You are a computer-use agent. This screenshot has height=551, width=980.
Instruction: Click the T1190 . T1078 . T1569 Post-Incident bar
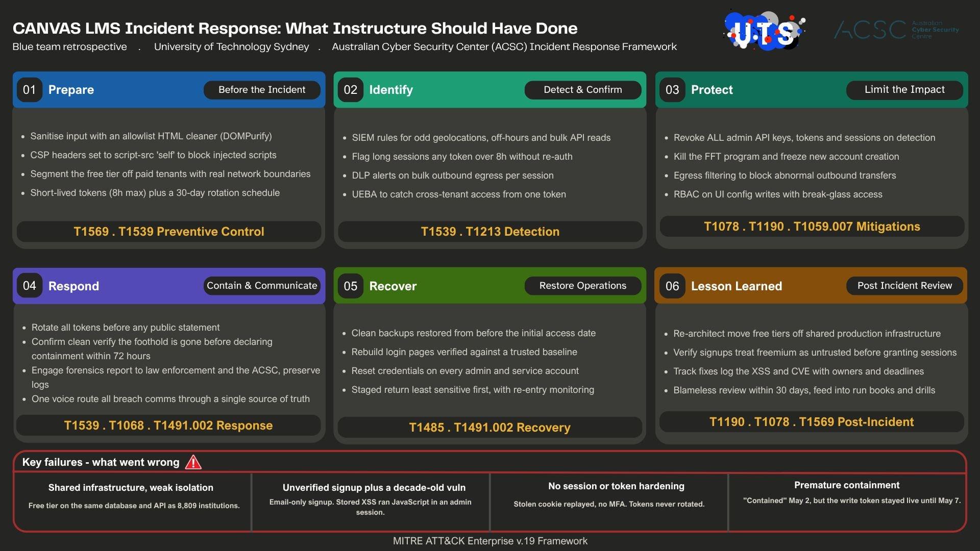pyautogui.click(x=812, y=422)
